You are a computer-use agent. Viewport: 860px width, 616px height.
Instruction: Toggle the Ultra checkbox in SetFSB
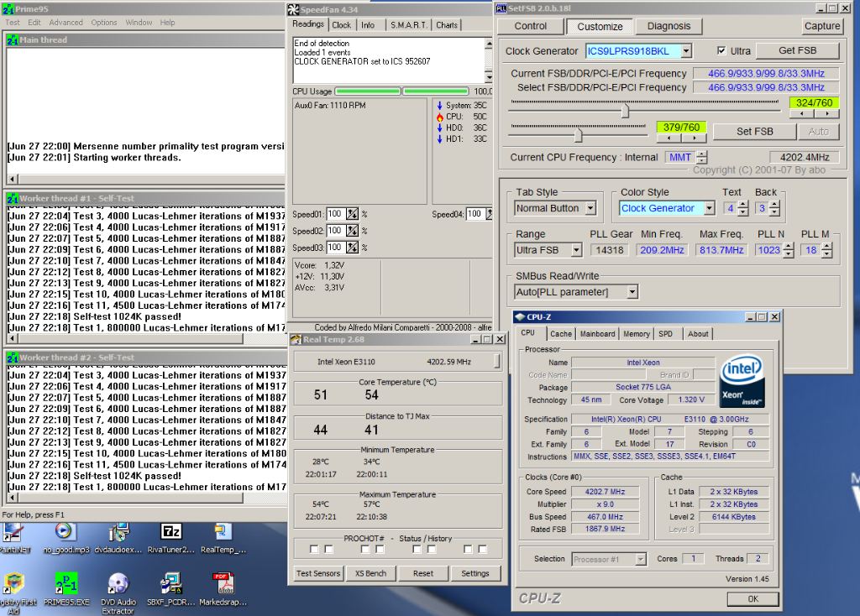(x=721, y=50)
